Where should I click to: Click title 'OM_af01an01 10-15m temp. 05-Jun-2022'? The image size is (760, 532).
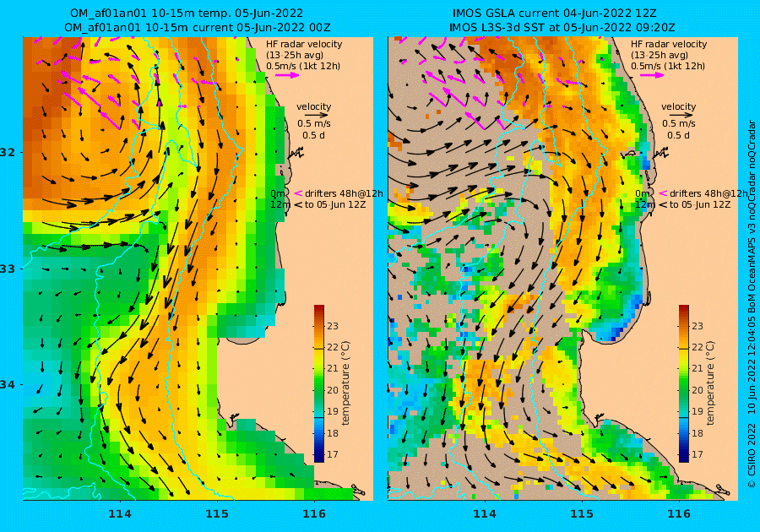tap(187, 13)
